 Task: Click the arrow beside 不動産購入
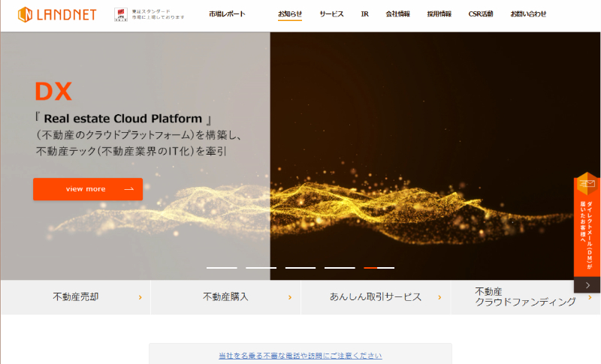click(x=290, y=297)
